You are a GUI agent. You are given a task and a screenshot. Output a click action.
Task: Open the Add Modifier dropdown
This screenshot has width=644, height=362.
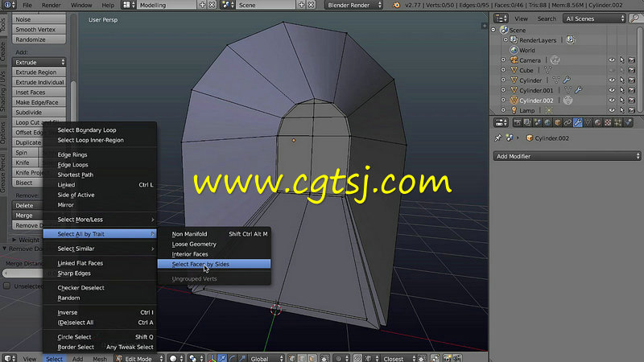pos(567,156)
